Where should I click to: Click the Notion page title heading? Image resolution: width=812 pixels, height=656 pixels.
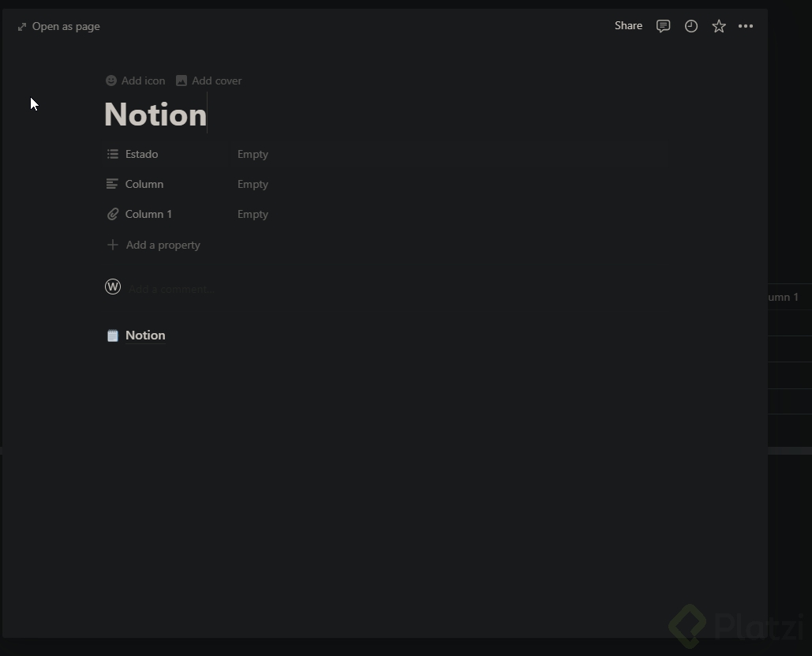(x=155, y=114)
